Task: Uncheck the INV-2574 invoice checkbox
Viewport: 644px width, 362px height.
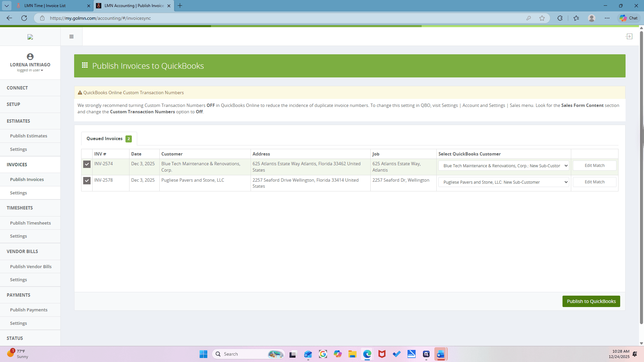Action: pos(87,164)
